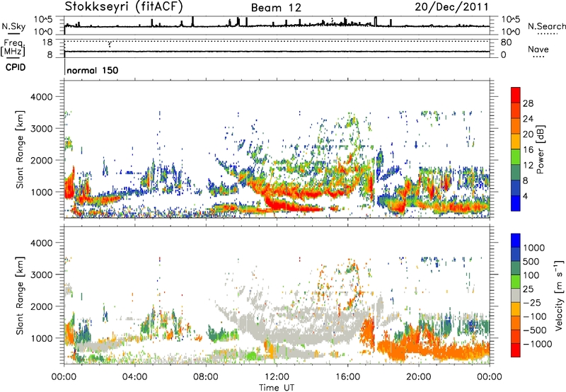Click the Stokkseyri (fitACF) title
Viewport: 566px width, 392px height.
click(x=124, y=6)
